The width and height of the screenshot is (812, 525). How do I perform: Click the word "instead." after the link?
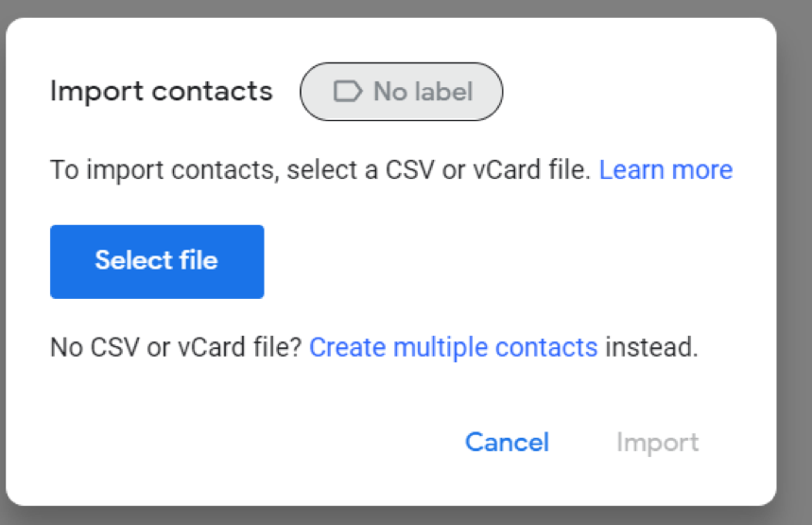point(651,347)
